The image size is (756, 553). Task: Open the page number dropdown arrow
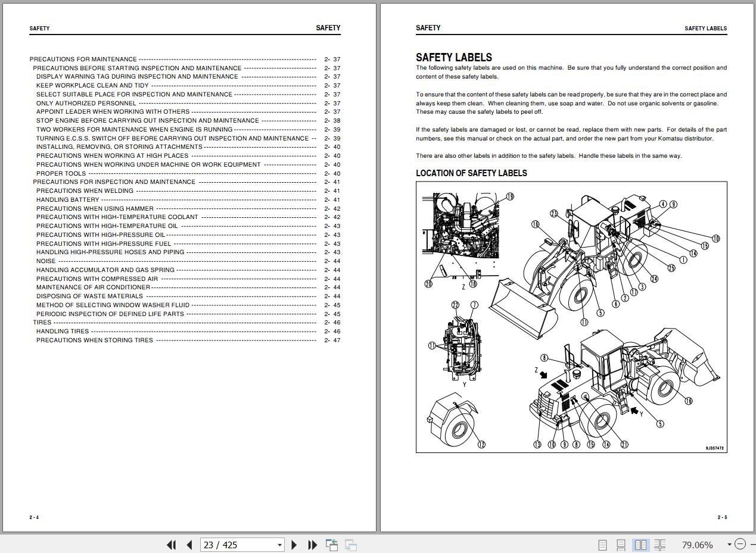pos(280,545)
